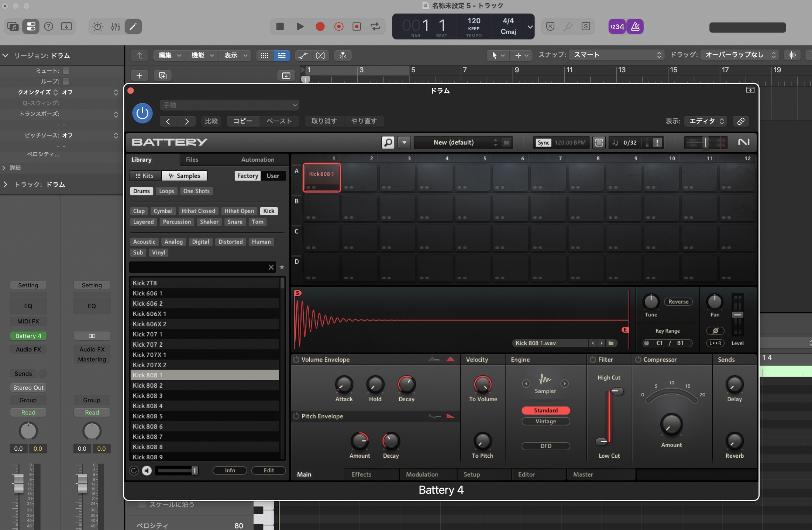Screen dimensions: 812x530
Task: Enable the ループ checkbox in region inspector
Action: 66,81
